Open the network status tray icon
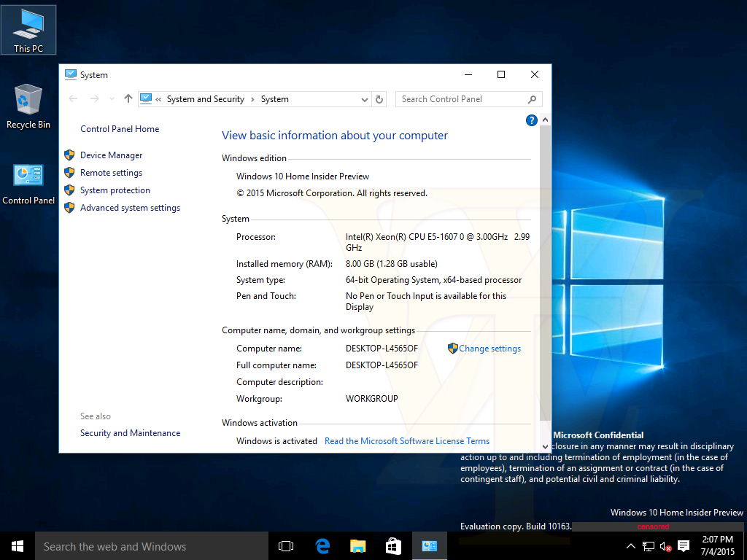Viewport: 747px width, 560px height. tap(648, 546)
